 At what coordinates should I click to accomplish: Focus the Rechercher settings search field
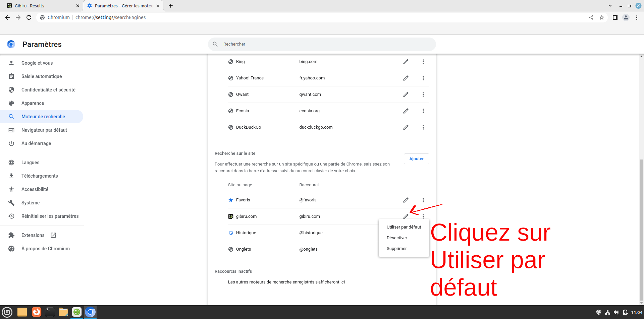click(322, 44)
